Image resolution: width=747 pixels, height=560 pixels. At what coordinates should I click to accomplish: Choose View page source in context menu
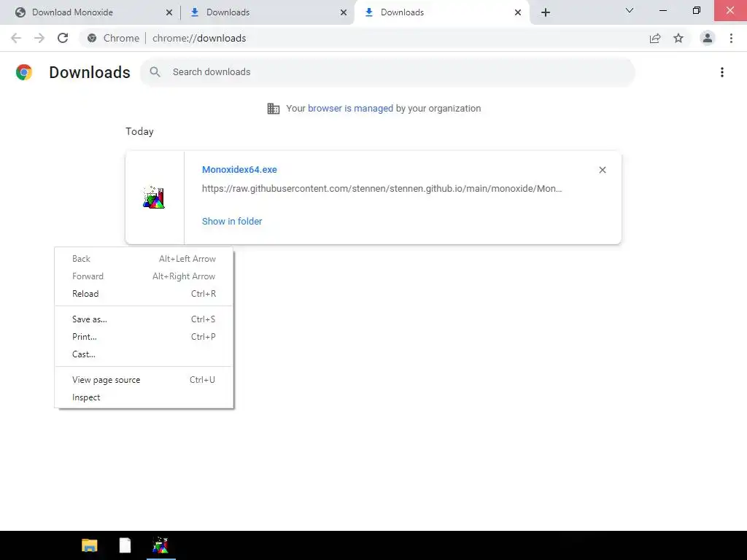[x=144, y=379]
